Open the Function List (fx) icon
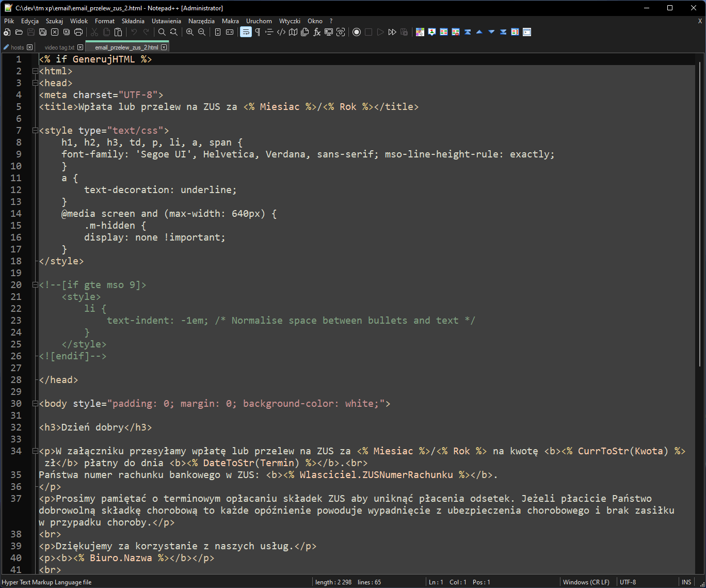This screenshot has height=588, width=706. click(317, 32)
